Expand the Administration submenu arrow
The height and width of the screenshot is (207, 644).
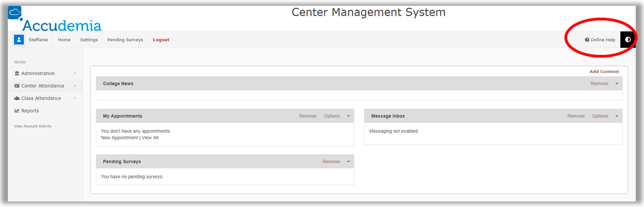75,73
